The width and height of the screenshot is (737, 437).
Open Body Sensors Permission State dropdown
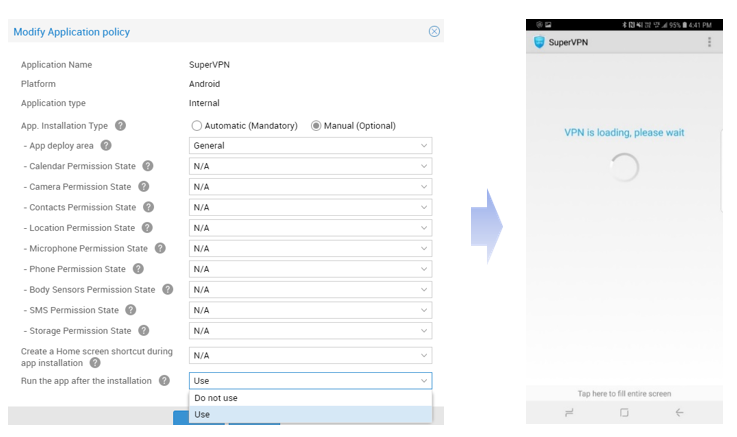pos(310,289)
